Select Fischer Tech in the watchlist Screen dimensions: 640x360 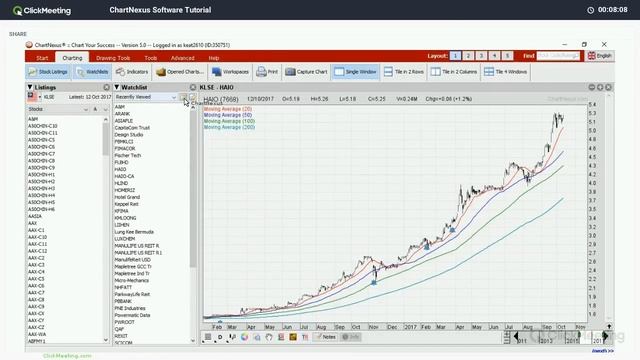pyautogui.click(x=127, y=156)
